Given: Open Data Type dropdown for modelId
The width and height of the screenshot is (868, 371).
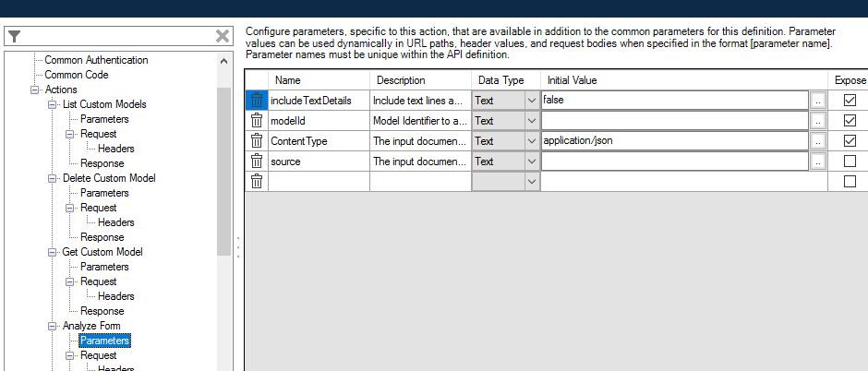Looking at the screenshot, I should click(x=531, y=120).
